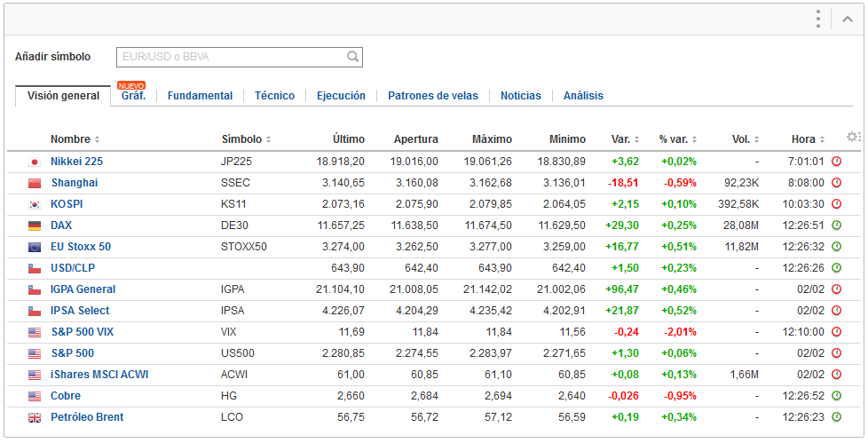Image resolution: width=868 pixels, height=443 pixels.
Task: Click red clock icon on Nikkei 225 row
Action: point(836,162)
